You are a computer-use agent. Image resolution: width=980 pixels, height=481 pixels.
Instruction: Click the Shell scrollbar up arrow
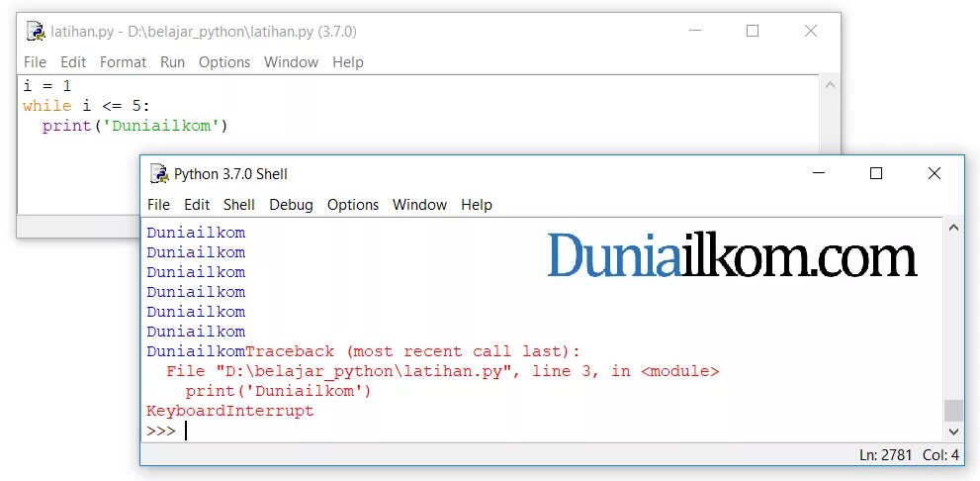coord(953,228)
